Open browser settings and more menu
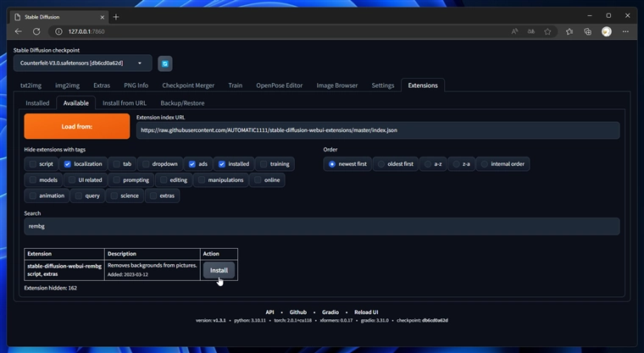The width and height of the screenshot is (644, 353). pos(625,31)
